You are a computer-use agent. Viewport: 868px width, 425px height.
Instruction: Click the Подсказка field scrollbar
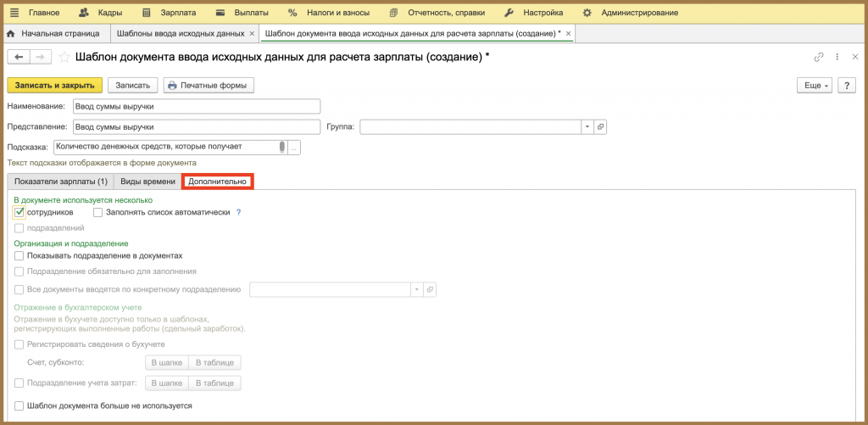283,148
